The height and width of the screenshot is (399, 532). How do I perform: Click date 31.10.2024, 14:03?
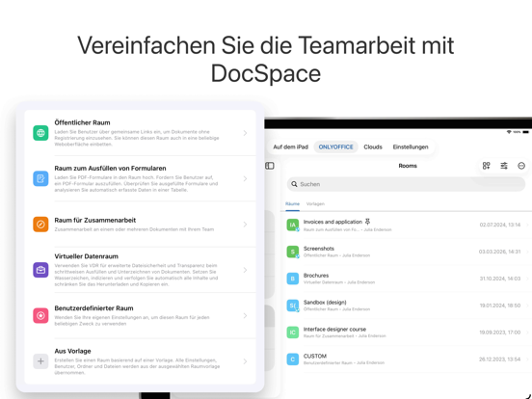click(x=500, y=279)
